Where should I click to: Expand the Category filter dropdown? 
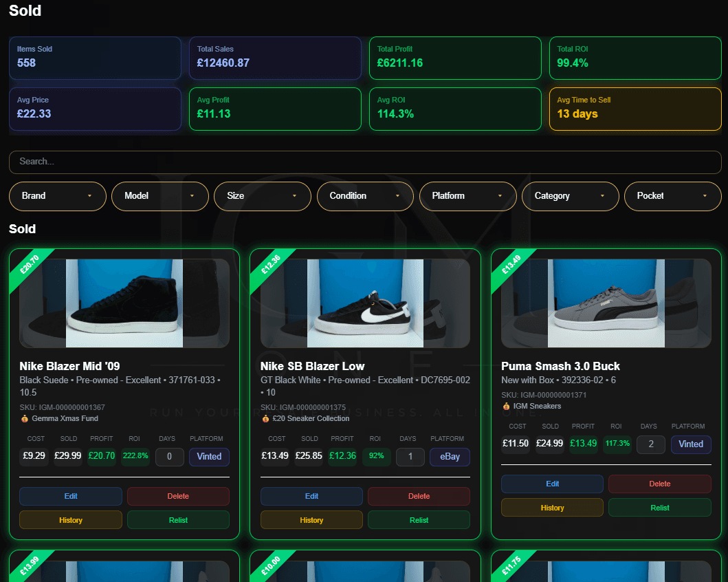571,196
